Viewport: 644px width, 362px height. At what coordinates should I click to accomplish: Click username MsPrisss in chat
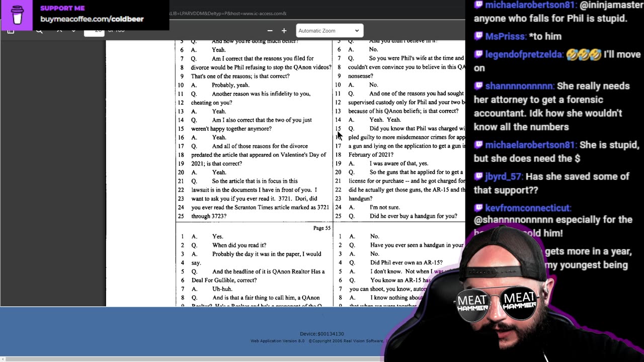(x=505, y=36)
